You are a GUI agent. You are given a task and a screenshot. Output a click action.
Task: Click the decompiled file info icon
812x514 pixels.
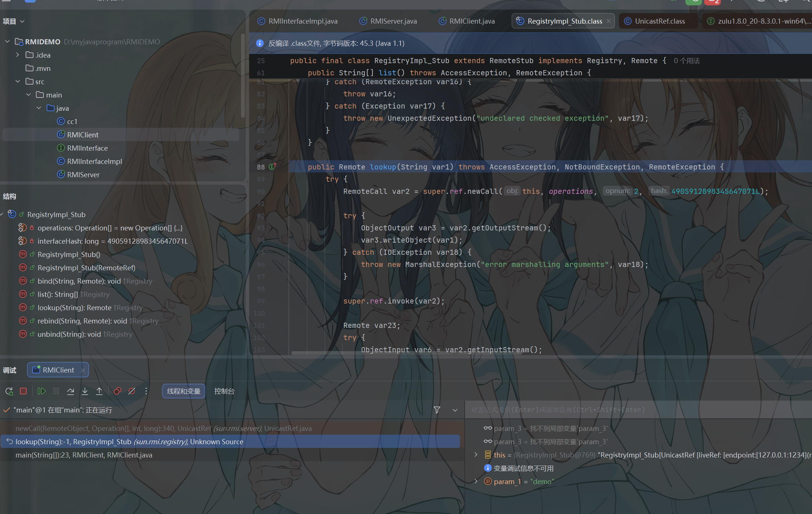(x=260, y=43)
